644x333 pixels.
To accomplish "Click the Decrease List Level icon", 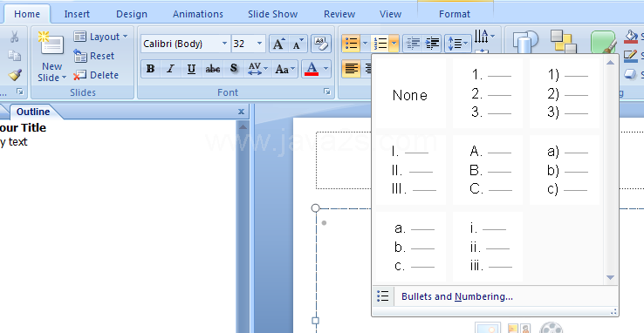I will 413,44.
